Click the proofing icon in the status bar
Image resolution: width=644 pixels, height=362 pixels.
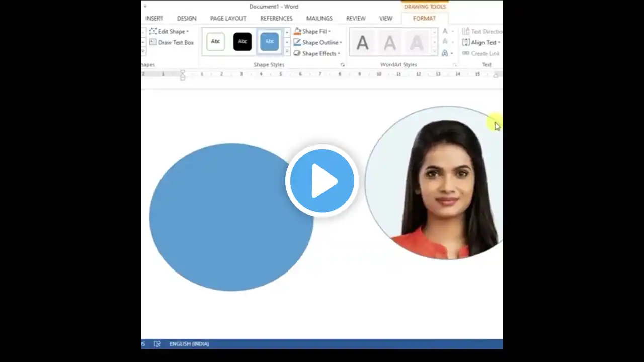157,344
